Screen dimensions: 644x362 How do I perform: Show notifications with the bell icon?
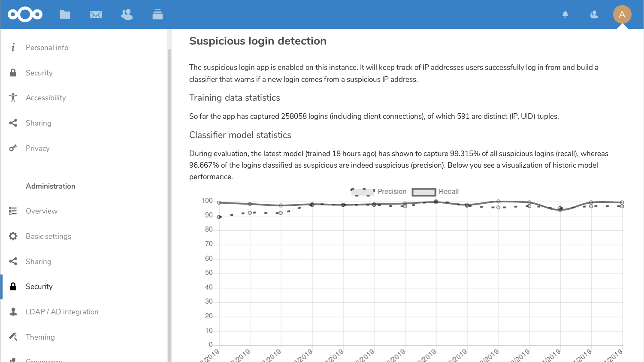pyautogui.click(x=565, y=15)
